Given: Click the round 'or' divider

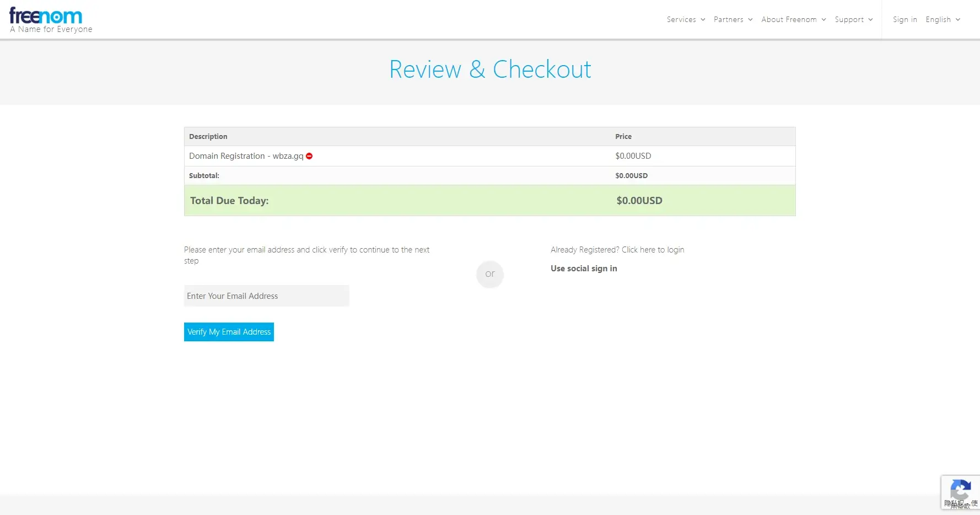Looking at the screenshot, I should coord(489,274).
